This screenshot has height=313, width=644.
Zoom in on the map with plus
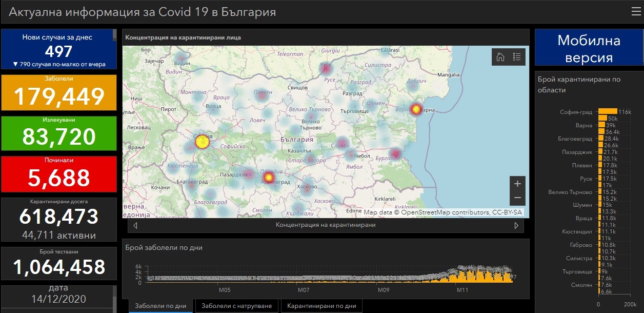tap(517, 184)
